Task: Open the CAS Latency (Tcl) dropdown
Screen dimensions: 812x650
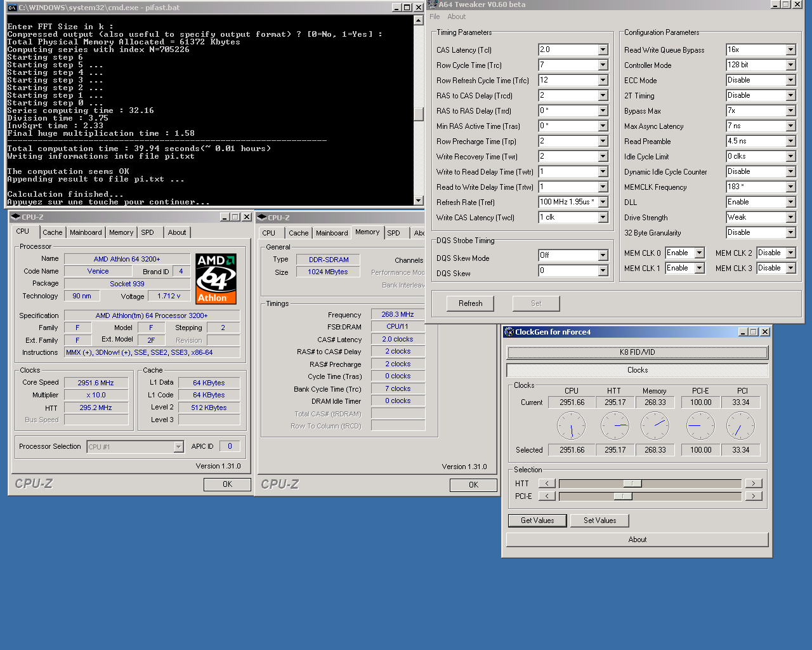Action: point(603,50)
